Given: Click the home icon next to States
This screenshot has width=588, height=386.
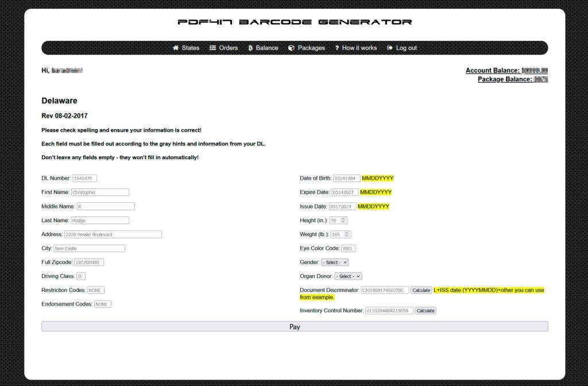Looking at the screenshot, I should click(x=176, y=48).
